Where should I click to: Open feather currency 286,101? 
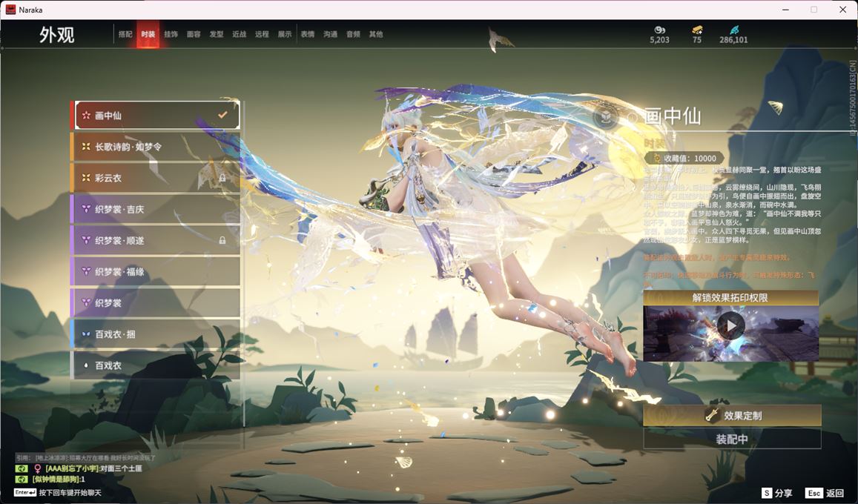click(733, 34)
